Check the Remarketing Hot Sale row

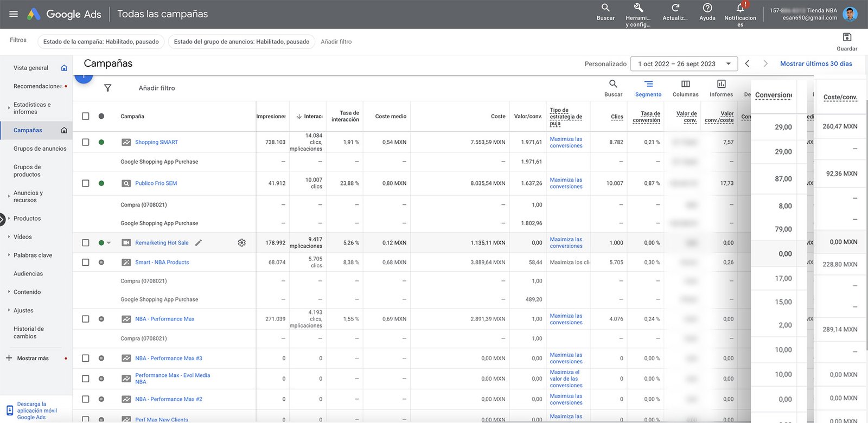click(x=85, y=243)
